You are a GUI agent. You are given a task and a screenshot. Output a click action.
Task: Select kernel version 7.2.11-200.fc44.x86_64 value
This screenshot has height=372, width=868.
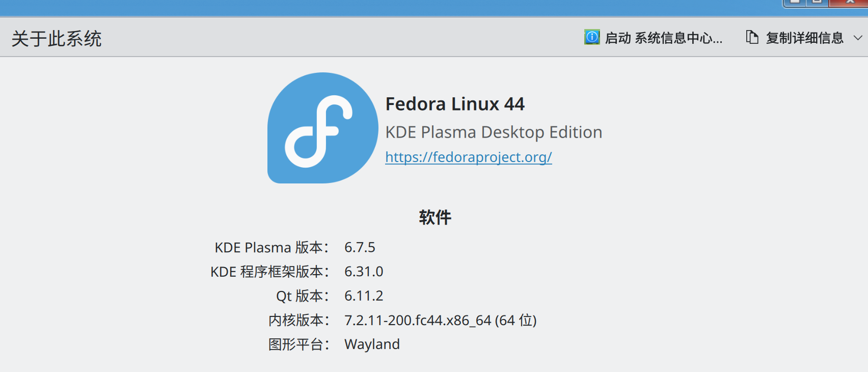[441, 321]
